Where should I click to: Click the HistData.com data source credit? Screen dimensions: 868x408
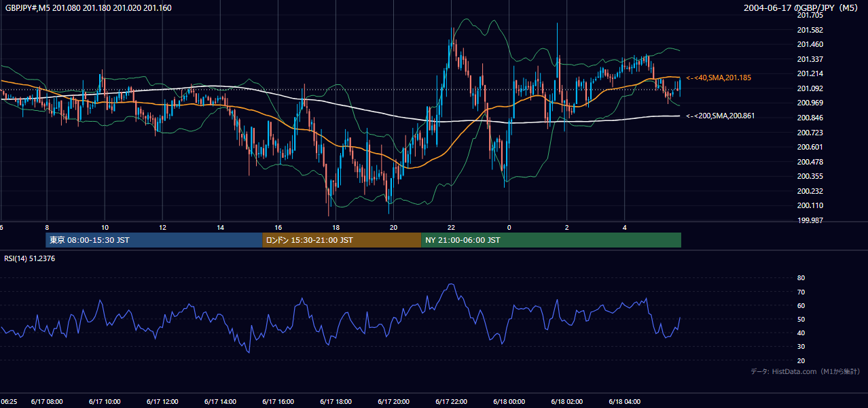point(805,371)
